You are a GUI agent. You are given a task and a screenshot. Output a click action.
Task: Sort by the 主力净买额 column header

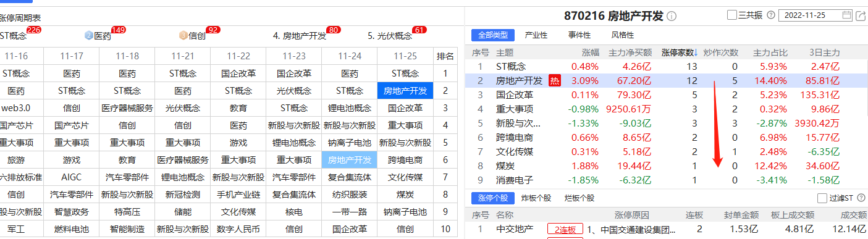(x=630, y=53)
